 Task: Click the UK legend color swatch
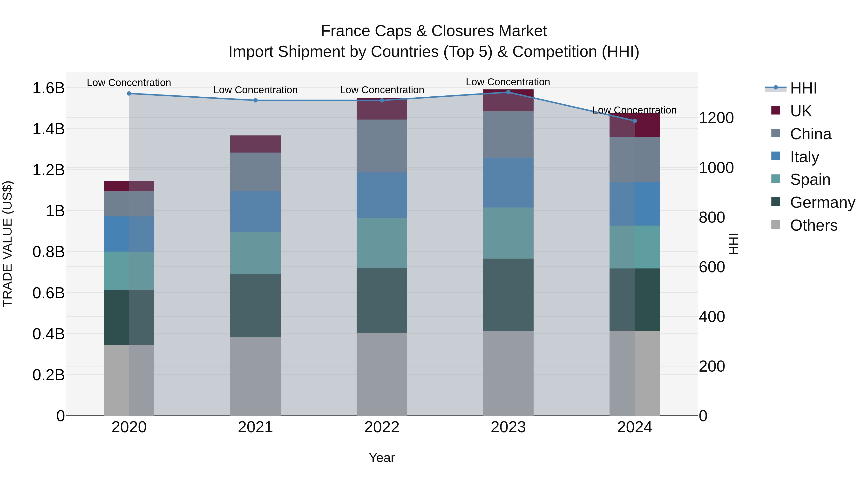pyautogui.click(x=776, y=110)
